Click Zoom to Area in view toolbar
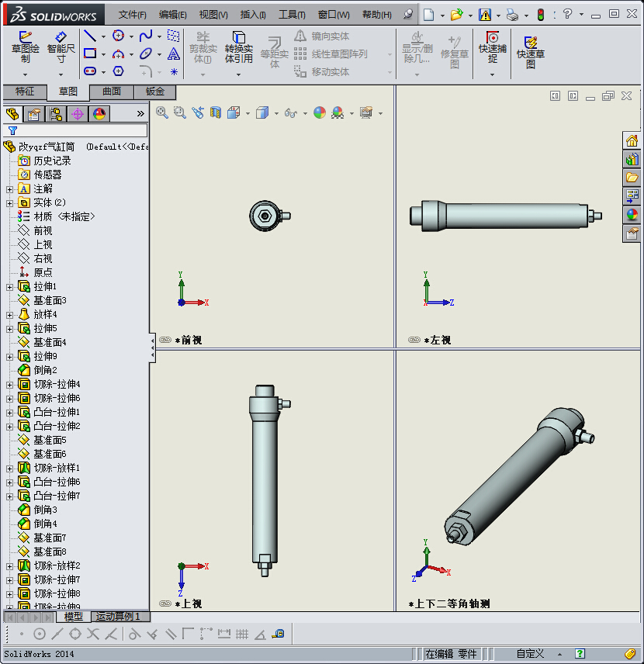The width and height of the screenshot is (644, 664). [180, 112]
